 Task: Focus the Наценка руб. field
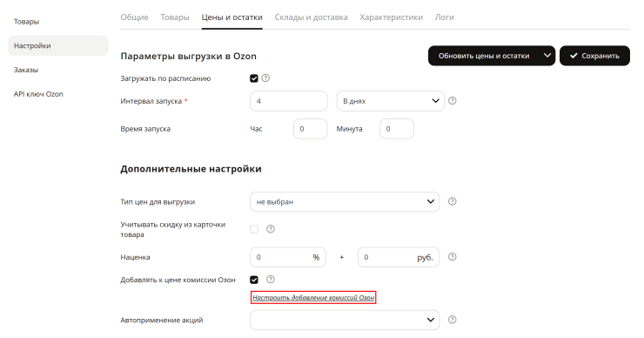coord(399,257)
